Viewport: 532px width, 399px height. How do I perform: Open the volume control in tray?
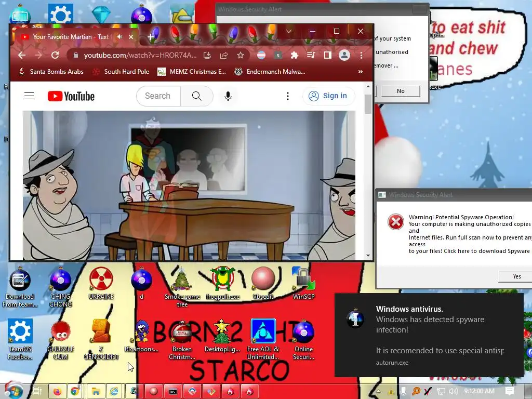[x=453, y=392]
